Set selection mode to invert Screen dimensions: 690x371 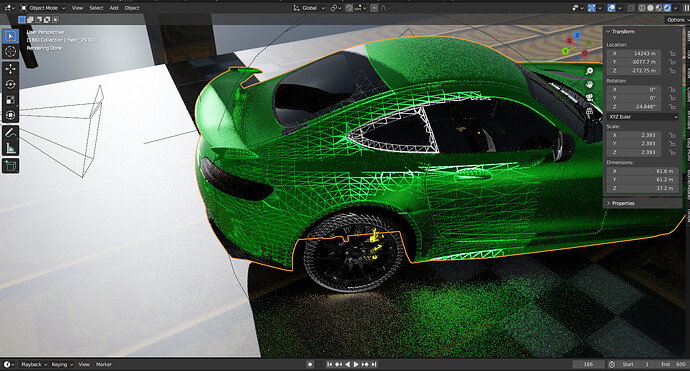point(47,20)
